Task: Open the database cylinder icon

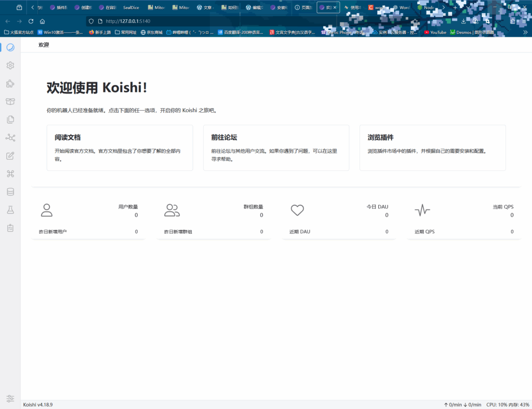Action: click(10, 192)
